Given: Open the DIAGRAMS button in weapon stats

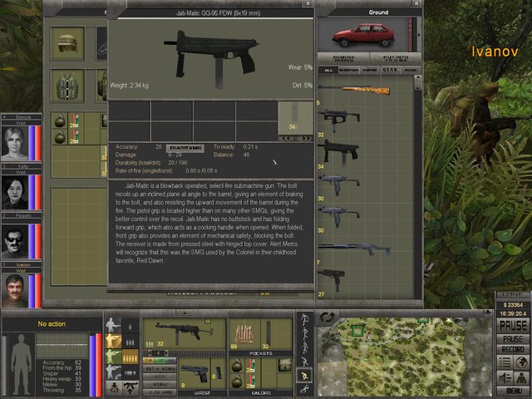Looking at the screenshot, I should 185,148.
